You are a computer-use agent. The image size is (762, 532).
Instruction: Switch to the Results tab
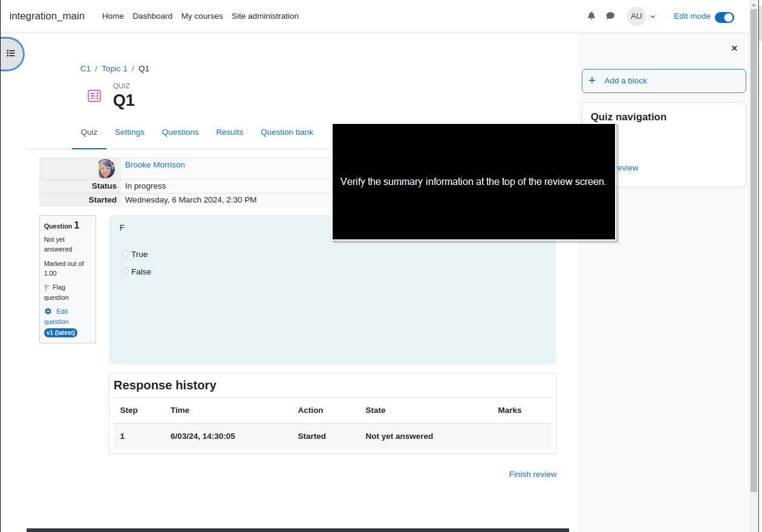coord(230,132)
